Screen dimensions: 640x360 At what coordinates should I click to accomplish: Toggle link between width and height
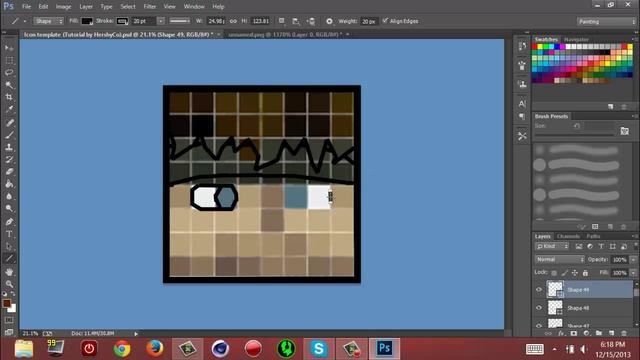(233, 21)
